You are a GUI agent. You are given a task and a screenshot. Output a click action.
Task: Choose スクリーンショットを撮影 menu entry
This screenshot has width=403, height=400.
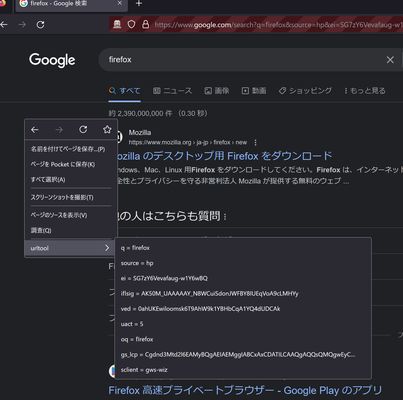click(71, 197)
